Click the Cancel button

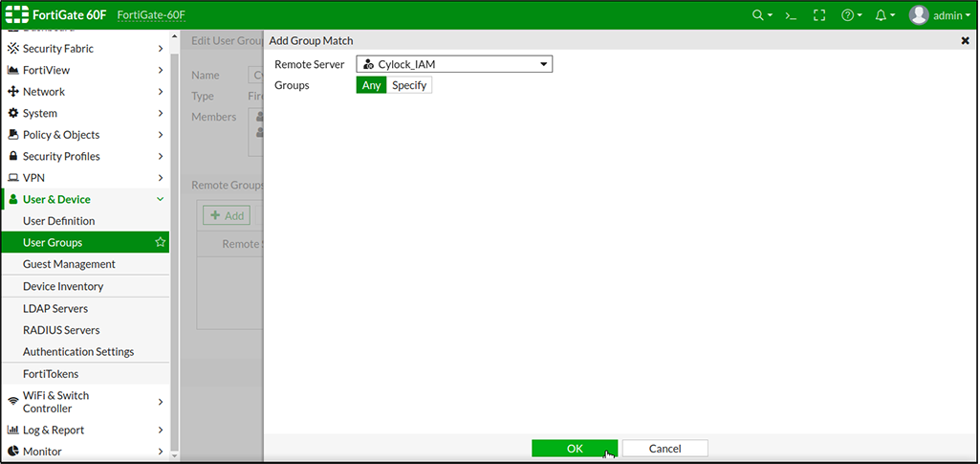(664, 449)
